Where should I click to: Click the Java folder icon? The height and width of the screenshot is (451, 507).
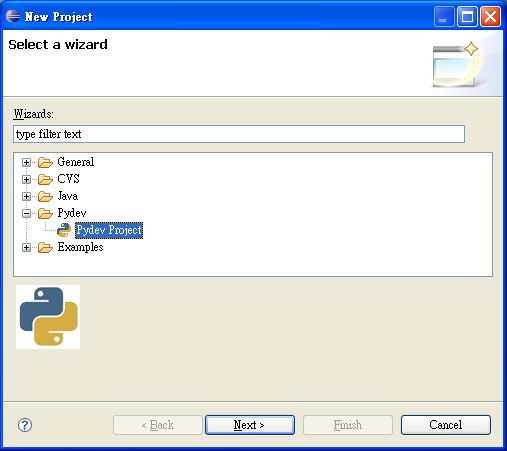[45, 196]
